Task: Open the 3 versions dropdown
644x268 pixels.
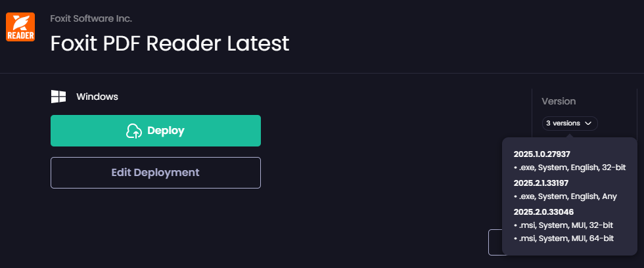Action: point(570,123)
